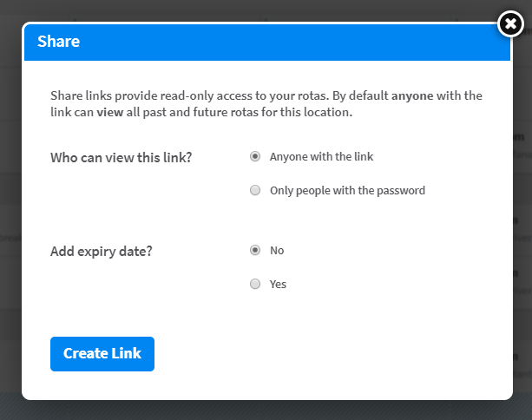Click the bold word "view" in the description
The height and width of the screenshot is (420, 532).
click(x=110, y=112)
